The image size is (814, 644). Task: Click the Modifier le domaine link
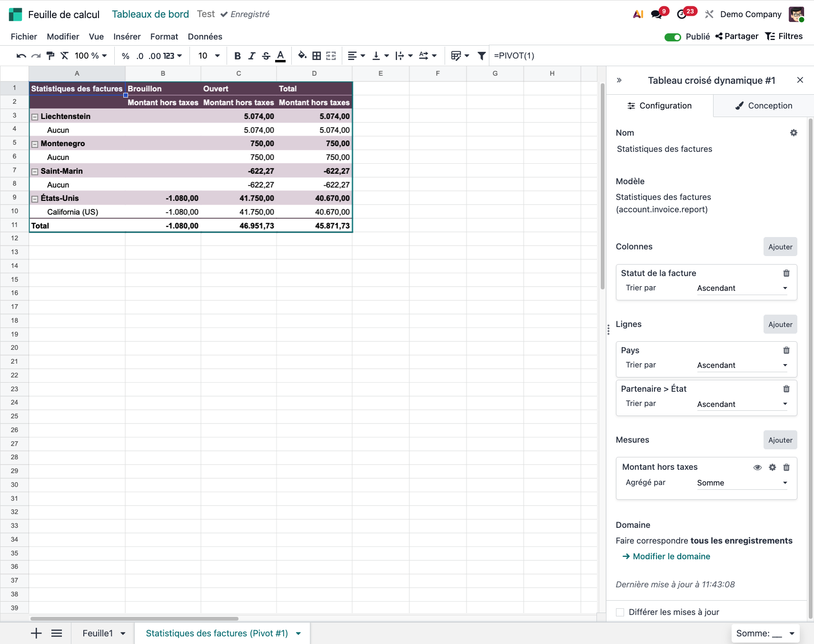671,556
